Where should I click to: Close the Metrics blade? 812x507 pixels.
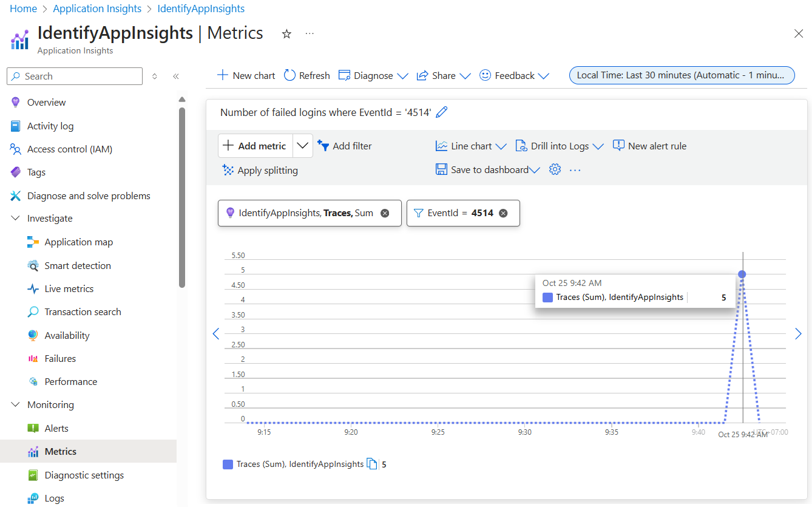799,34
